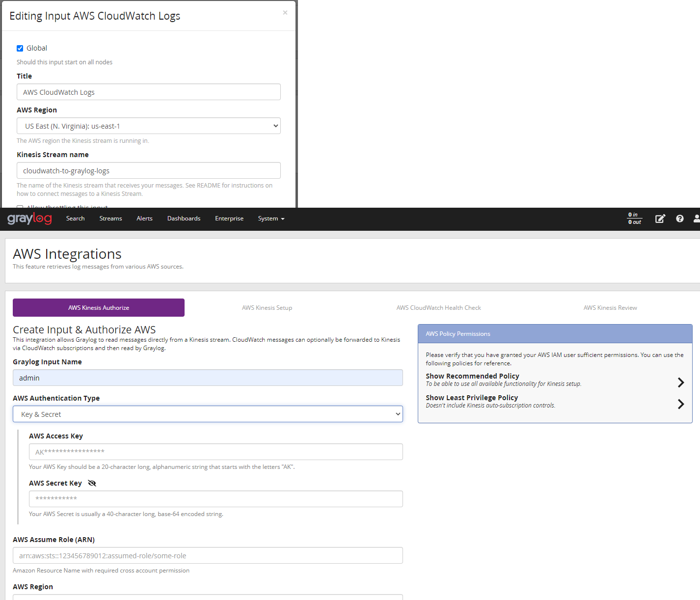Screen dimensions: 700x600
Task: Click the AWS Policy Permissions panel header
Action: coord(555,334)
